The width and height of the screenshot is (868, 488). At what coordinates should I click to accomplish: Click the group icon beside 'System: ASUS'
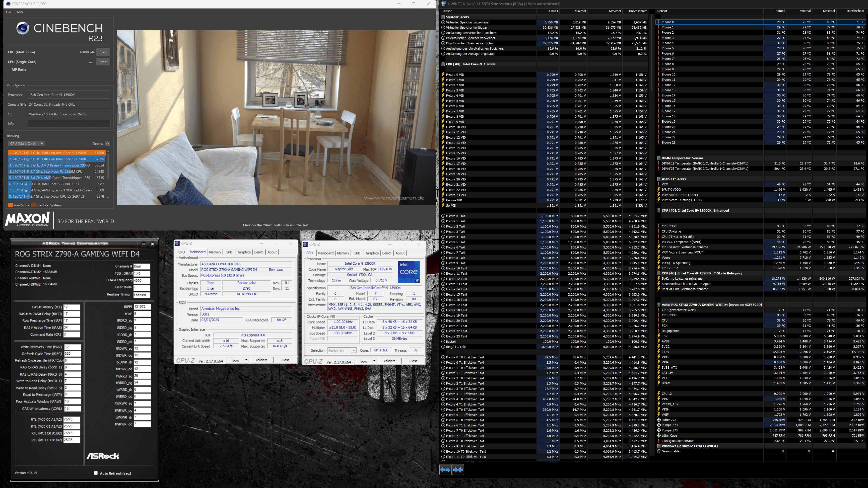443,17
